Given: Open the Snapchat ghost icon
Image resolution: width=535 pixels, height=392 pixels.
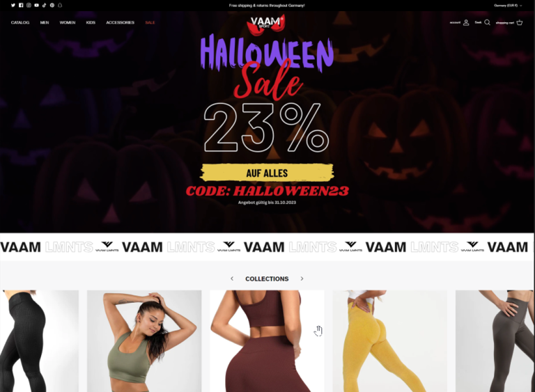Looking at the screenshot, I should point(60,5).
